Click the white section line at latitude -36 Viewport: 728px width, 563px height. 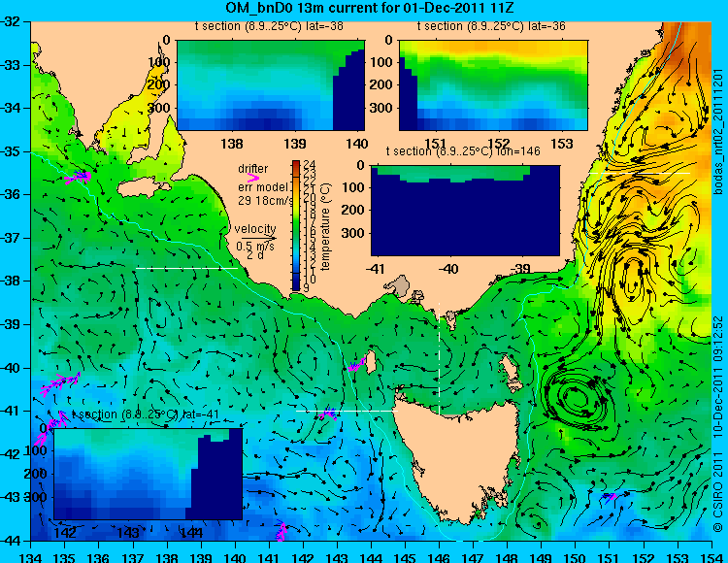point(640,173)
